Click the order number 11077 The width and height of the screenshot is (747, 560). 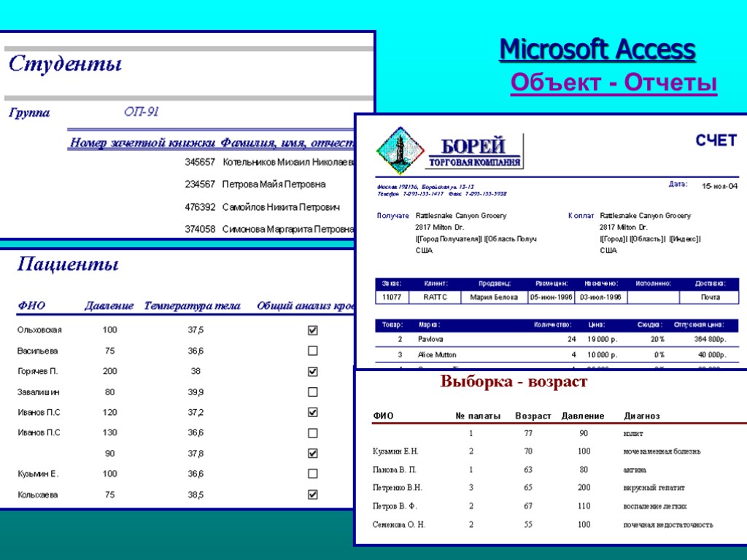click(392, 297)
